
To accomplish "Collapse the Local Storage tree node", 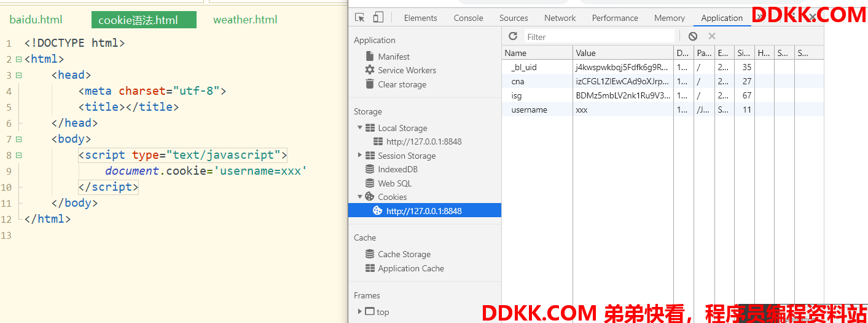I will point(360,128).
